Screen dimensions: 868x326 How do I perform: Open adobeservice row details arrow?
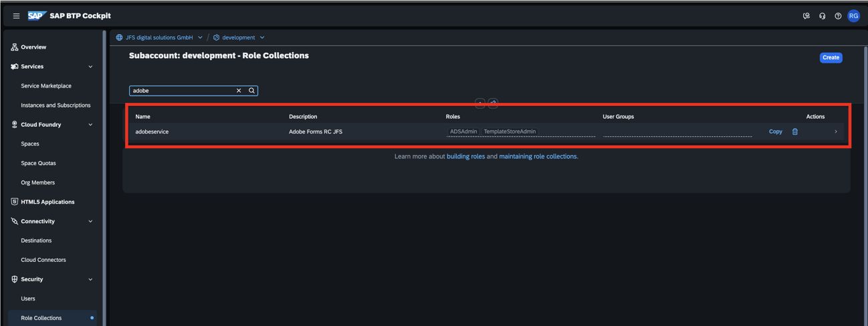pos(836,132)
